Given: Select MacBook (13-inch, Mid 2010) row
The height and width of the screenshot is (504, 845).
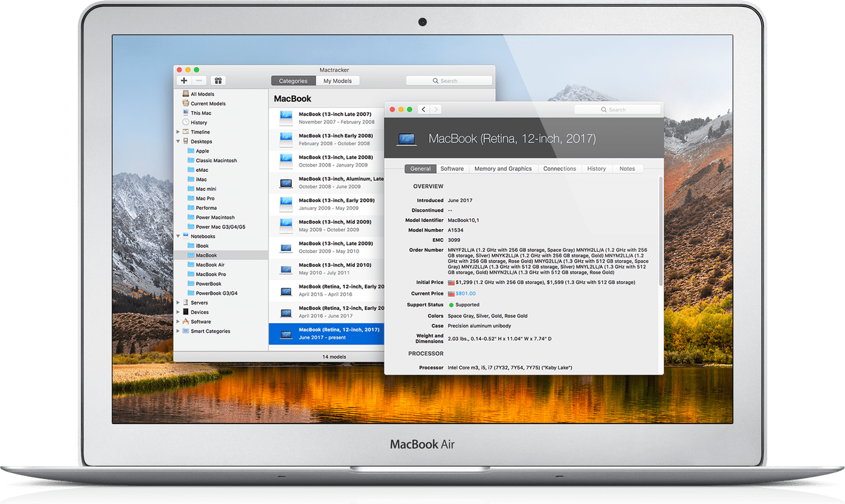Looking at the screenshot, I should click(326, 268).
